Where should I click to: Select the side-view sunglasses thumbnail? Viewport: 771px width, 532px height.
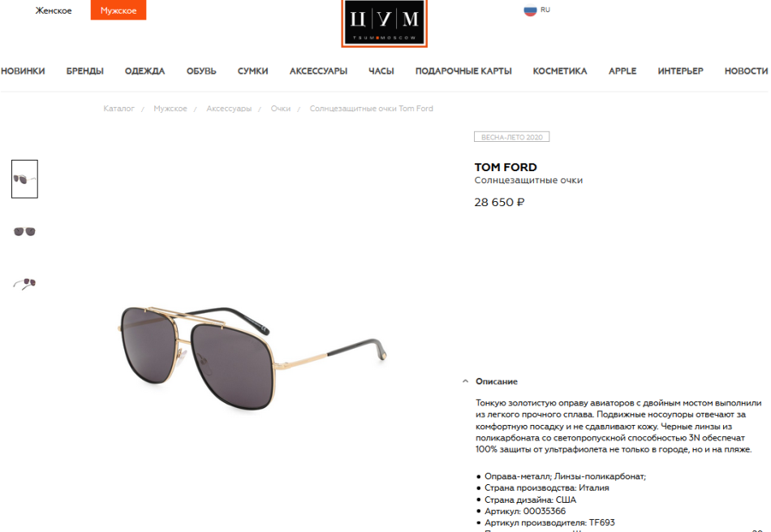point(24,284)
